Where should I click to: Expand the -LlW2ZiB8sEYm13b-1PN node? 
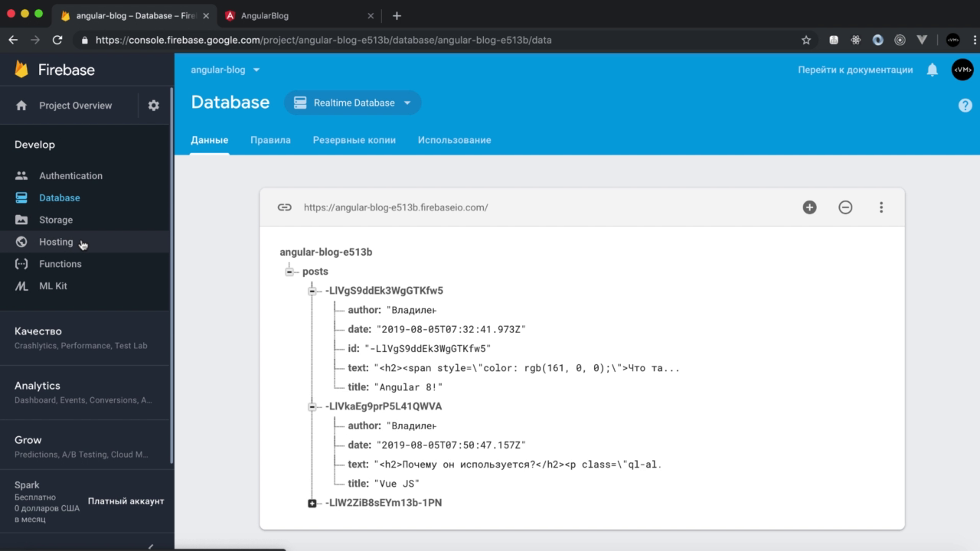tap(312, 503)
